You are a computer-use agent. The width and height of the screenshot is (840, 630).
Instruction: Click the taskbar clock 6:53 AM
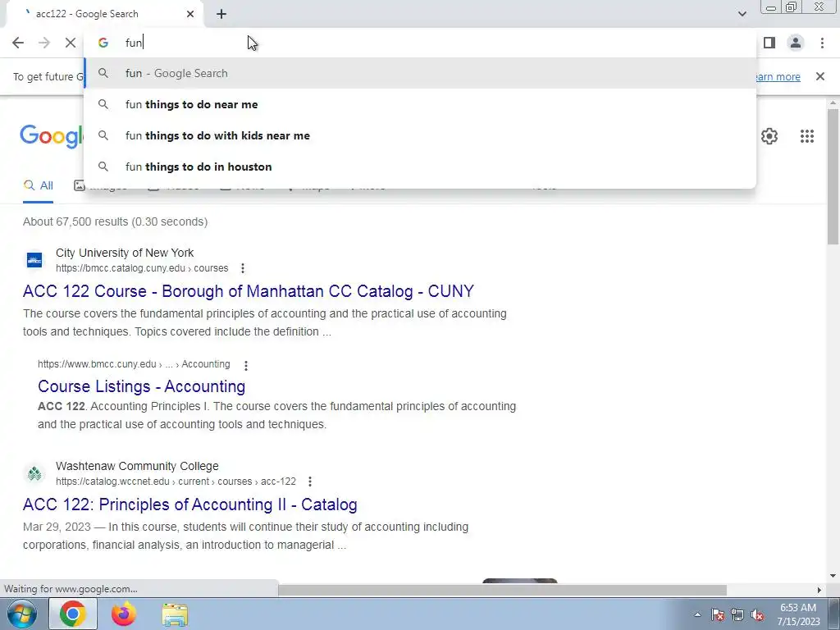[798, 614]
